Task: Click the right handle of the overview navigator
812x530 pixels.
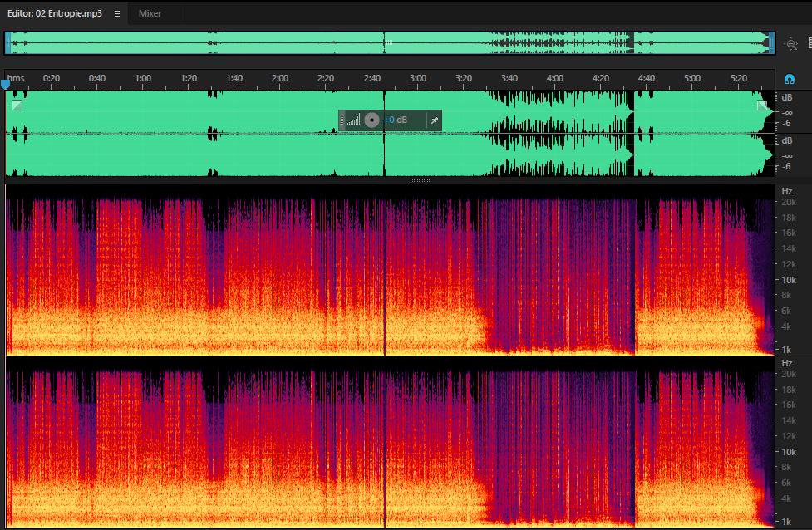Action: tap(771, 43)
